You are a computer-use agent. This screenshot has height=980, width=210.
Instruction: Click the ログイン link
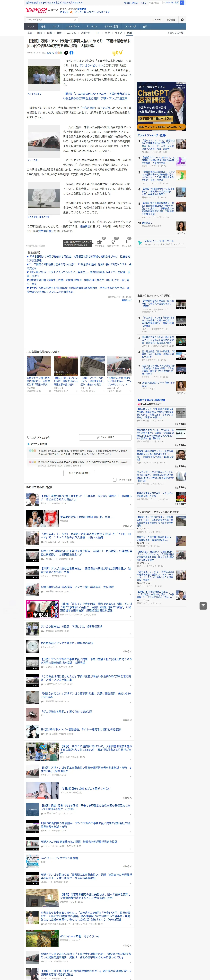coord(64,12)
